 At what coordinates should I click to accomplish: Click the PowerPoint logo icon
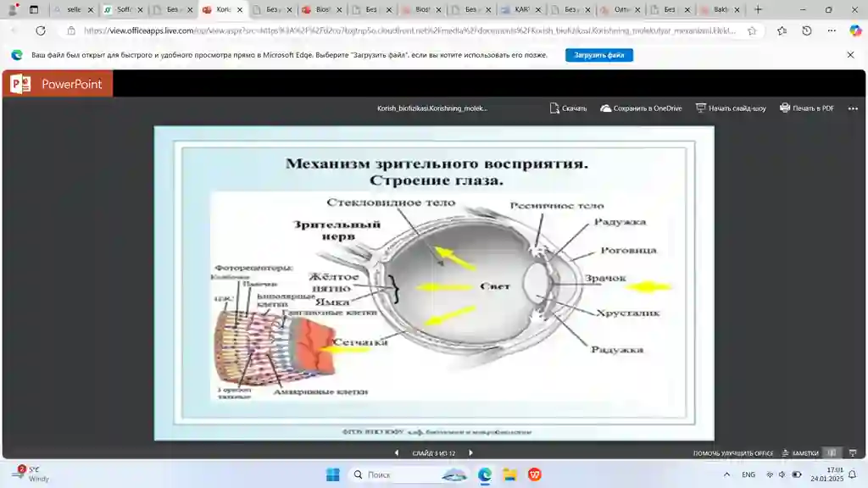(x=20, y=84)
